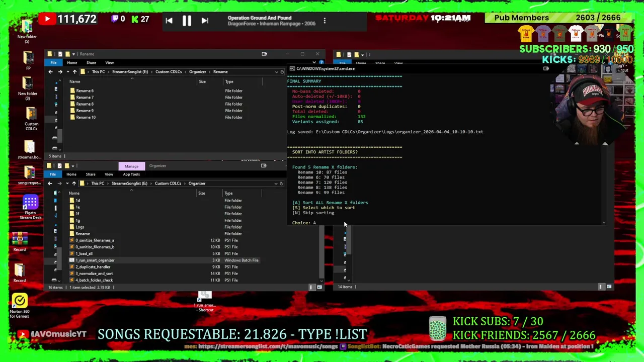
Task: Open the music player's three-dot menu
Action: point(325,21)
